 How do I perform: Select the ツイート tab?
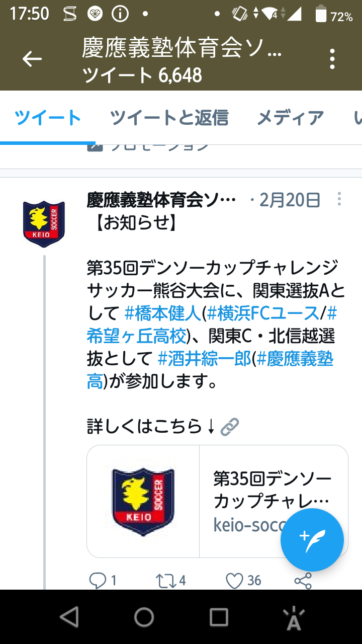tap(48, 118)
